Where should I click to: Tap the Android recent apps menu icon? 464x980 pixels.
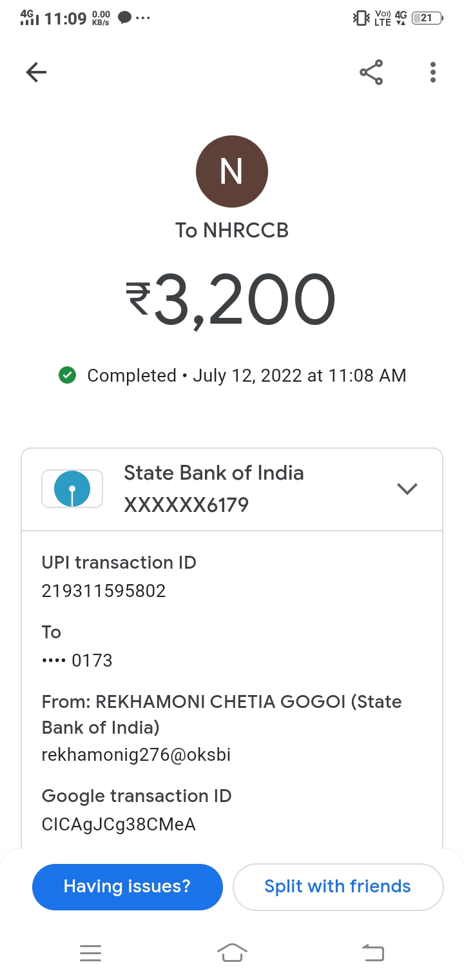91,952
